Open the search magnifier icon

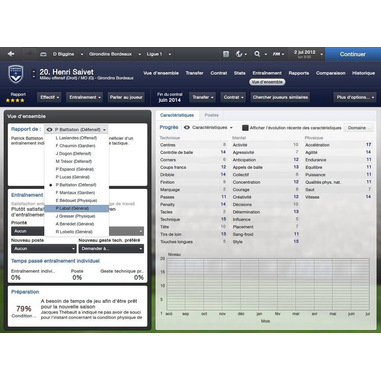tap(257, 54)
